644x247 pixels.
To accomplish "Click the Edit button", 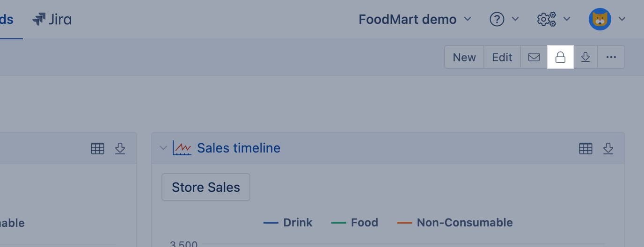I will click(x=502, y=57).
